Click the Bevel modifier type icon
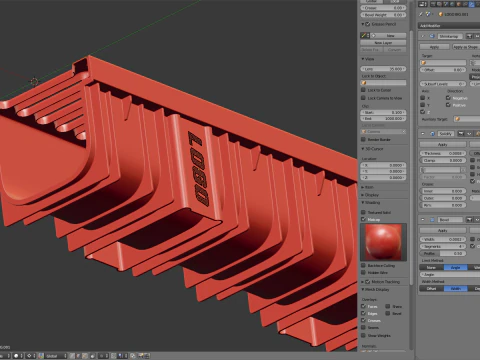Viewport: 480px width, 360px height. [x=432, y=220]
